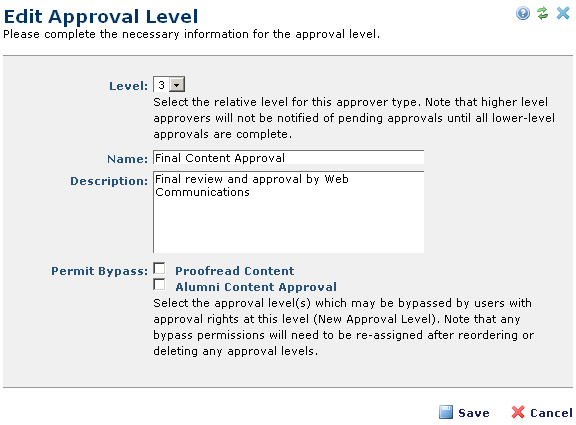Screen dimensions: 576x425
Task: Close the dialog with the blue X icon
Action: click(563, 13)
